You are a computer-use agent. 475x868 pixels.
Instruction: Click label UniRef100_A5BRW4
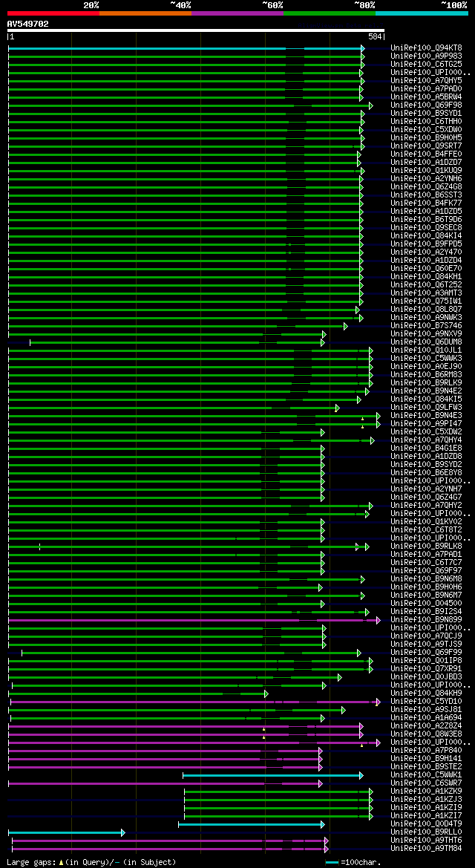[426, 97]
